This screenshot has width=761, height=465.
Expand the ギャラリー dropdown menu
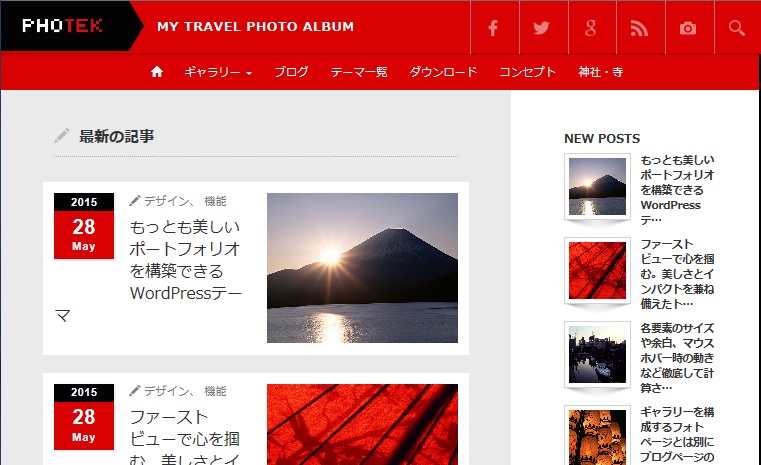[218, 72]
